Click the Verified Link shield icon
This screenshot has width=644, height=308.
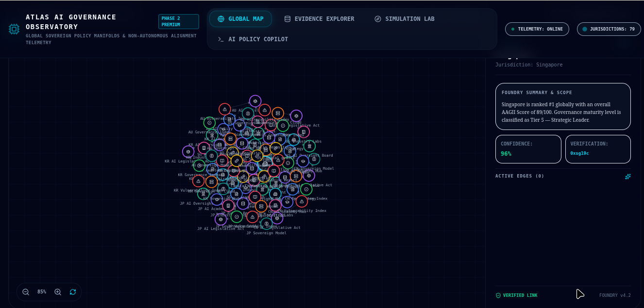click(x=498, y=295)
